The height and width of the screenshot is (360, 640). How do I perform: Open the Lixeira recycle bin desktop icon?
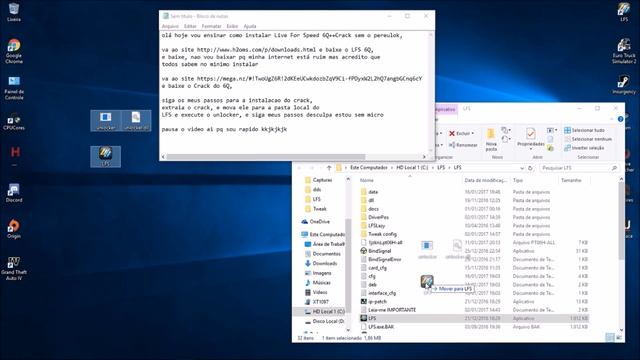click(13, 12)
